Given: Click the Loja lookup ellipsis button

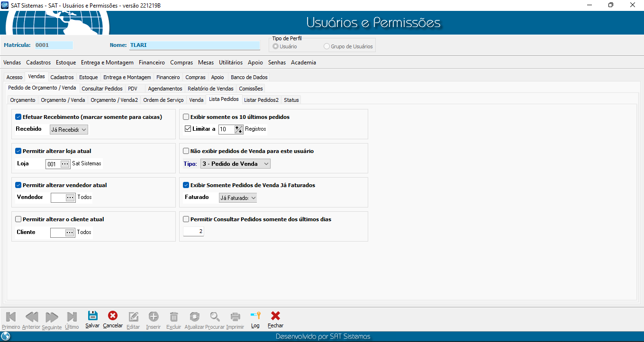Looking at the screenshot, I should point(65,164).
